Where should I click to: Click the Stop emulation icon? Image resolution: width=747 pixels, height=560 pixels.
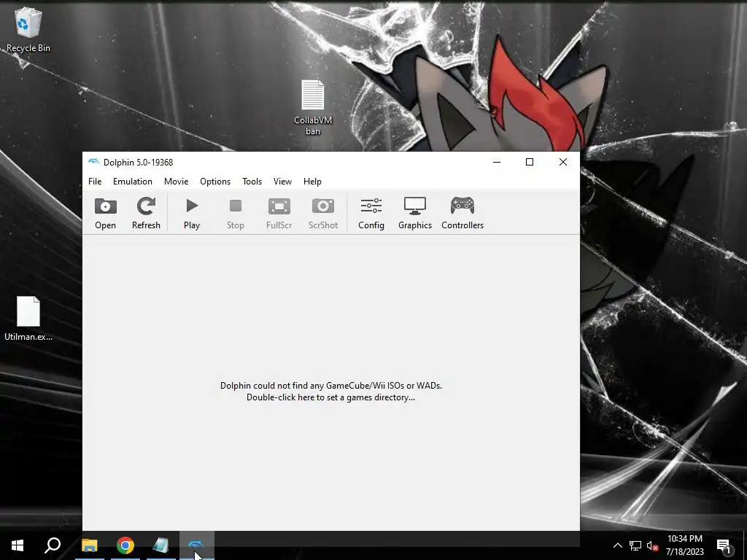pyautogui.click(x=236, y=213)
